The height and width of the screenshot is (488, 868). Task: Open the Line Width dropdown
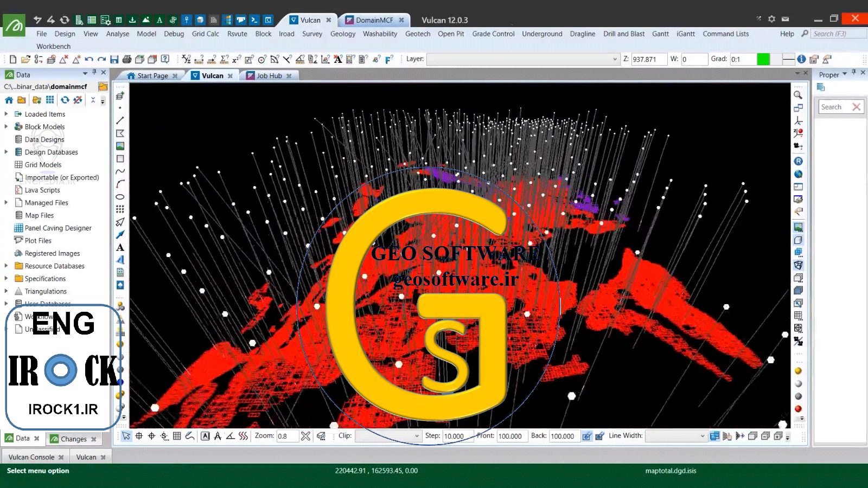pyautogui.click(x=702, y=436)
